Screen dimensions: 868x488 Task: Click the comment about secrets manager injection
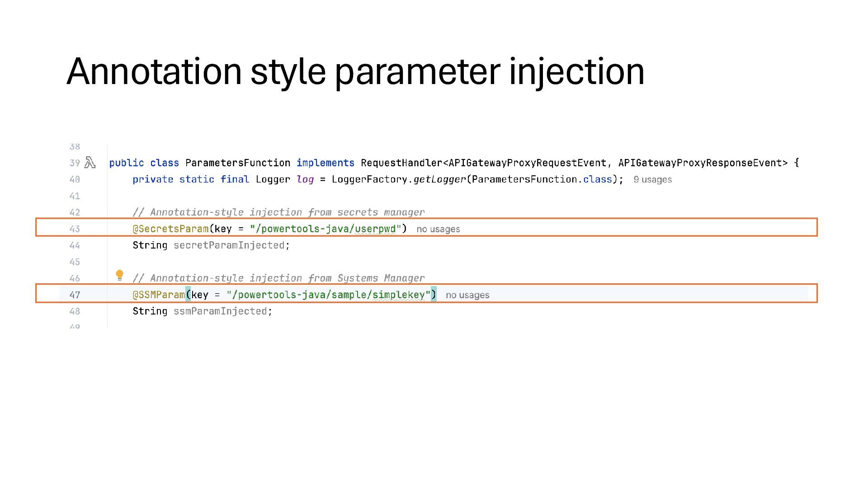pyautogui.click(x=278, y=212)
